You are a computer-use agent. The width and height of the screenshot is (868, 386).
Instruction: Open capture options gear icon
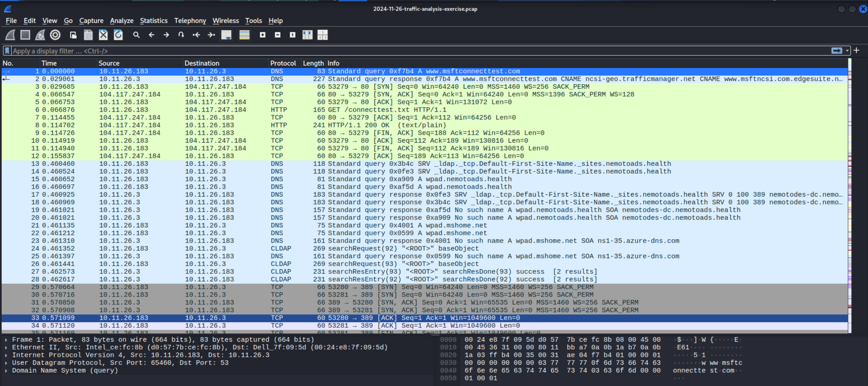pos(55,35)
